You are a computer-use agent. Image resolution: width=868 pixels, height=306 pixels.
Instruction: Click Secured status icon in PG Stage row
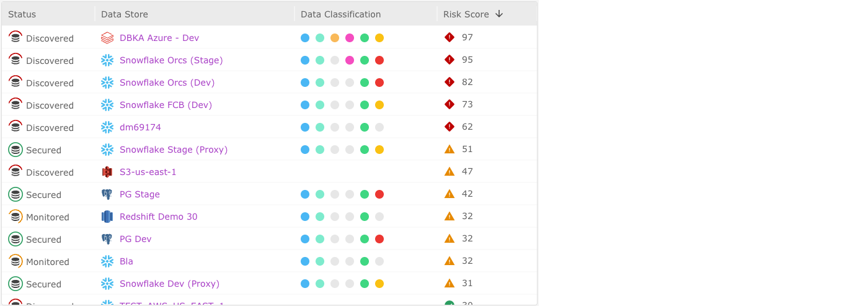click(x=15, y=194)
